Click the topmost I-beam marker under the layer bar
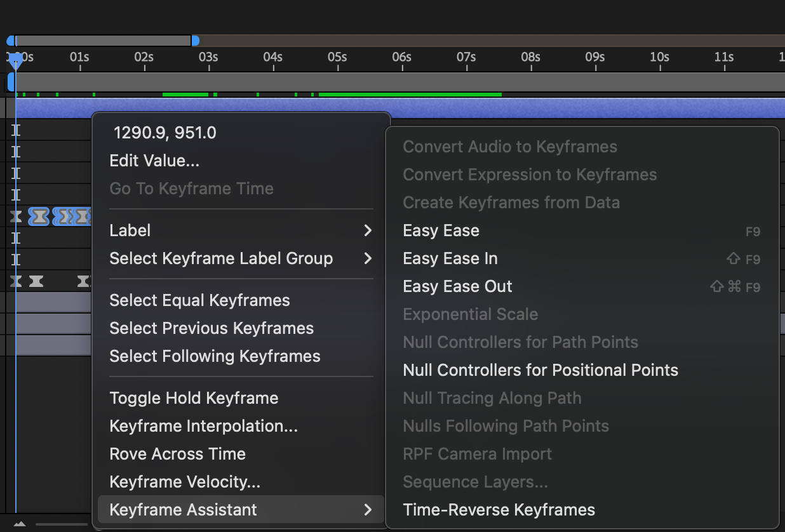785x532 pixels. [x=16, y=131]
